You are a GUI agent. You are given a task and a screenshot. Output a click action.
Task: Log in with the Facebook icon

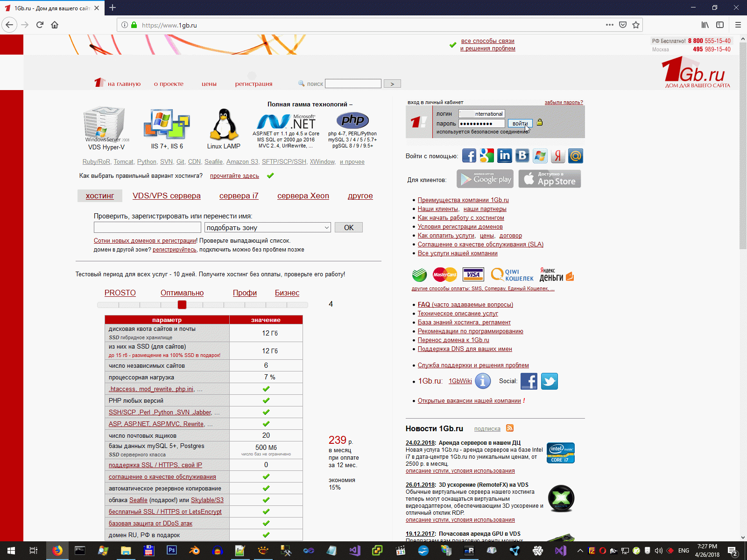(x=469, y=156)
